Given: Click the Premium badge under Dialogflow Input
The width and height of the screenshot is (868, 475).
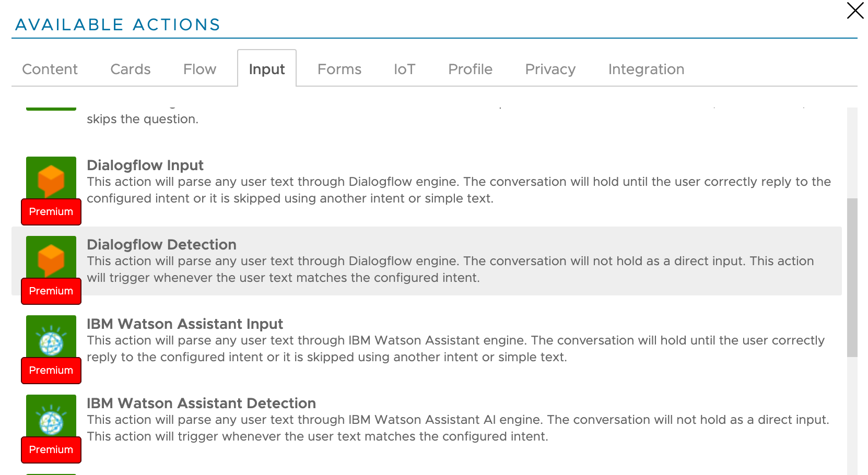Looking at the screenshot, I should pos(51,212).
